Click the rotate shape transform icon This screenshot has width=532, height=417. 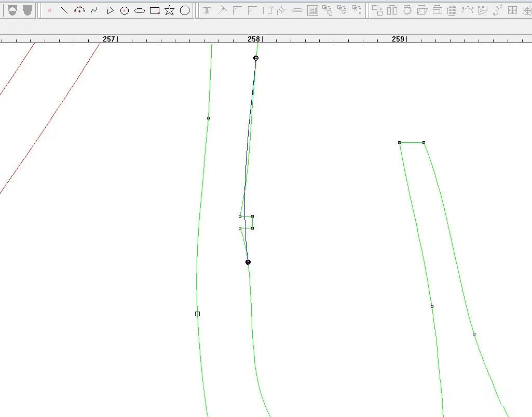(407, 10)
